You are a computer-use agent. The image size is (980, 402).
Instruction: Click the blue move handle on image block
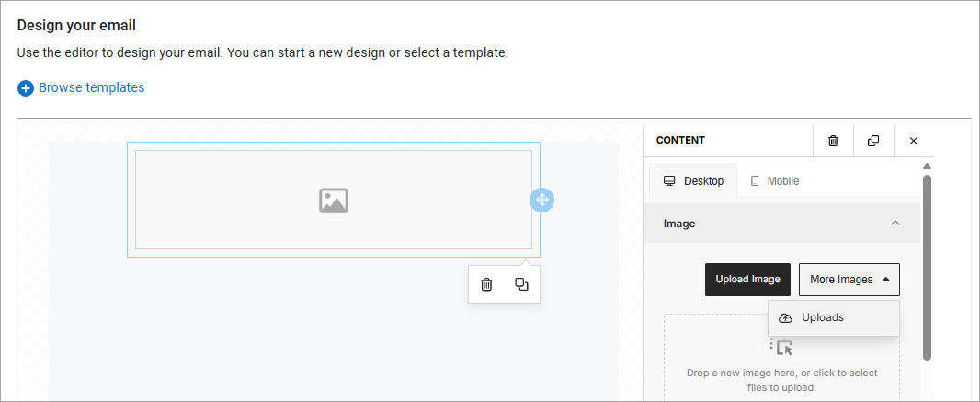click(x=541, y=200)
